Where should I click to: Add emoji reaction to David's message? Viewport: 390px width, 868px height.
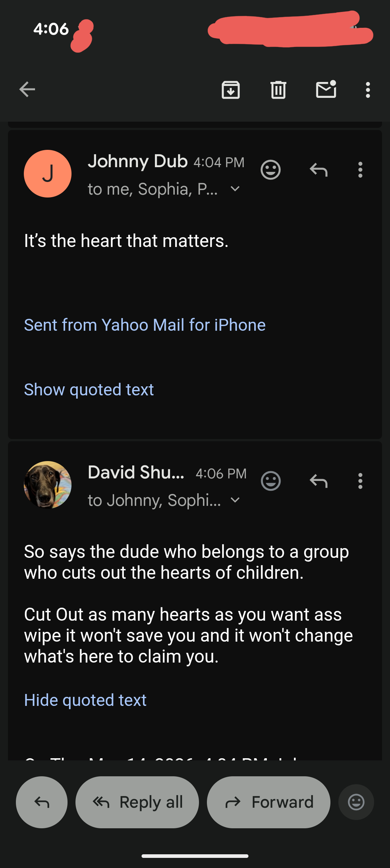(x=270, y=481)
